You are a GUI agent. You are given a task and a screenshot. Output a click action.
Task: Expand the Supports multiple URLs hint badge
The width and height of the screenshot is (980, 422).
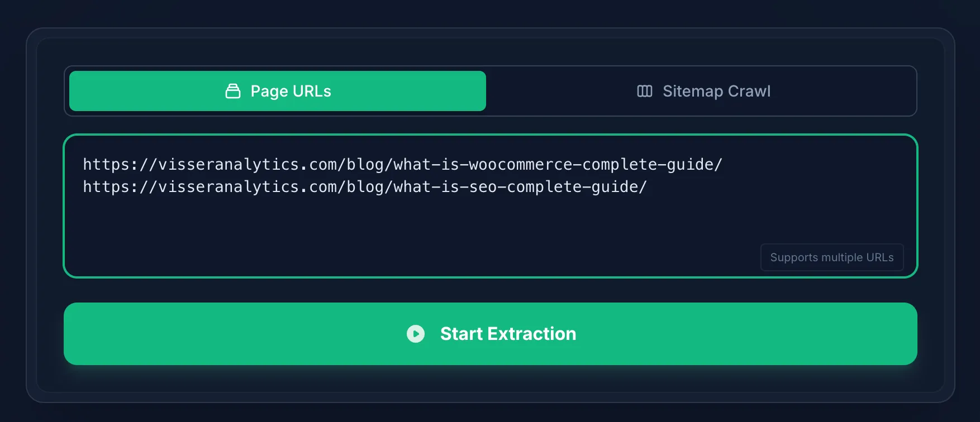tap(832, 257)
